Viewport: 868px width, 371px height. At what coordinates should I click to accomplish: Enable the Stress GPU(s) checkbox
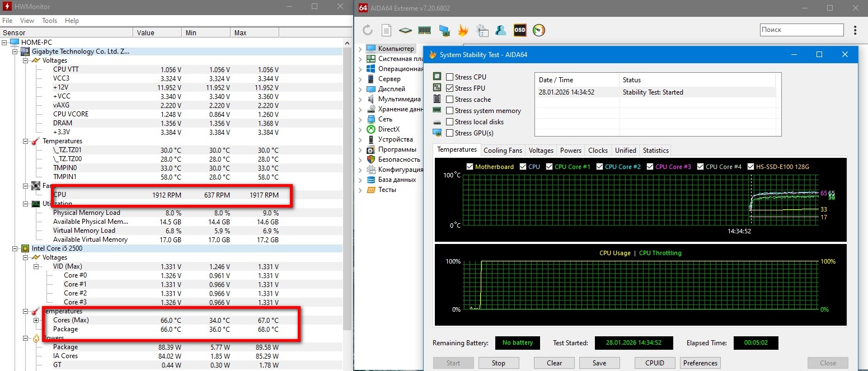(x=450, y=133)
